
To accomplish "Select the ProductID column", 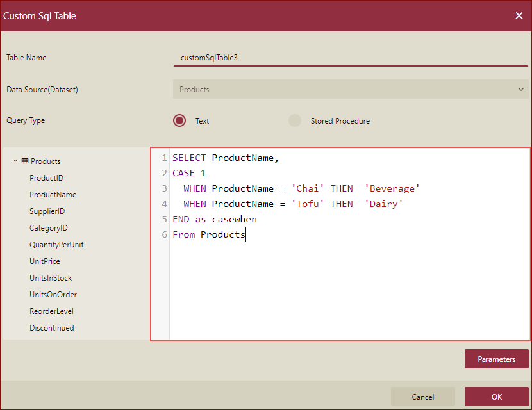I will pyautogui.click(x=47, y=177).
